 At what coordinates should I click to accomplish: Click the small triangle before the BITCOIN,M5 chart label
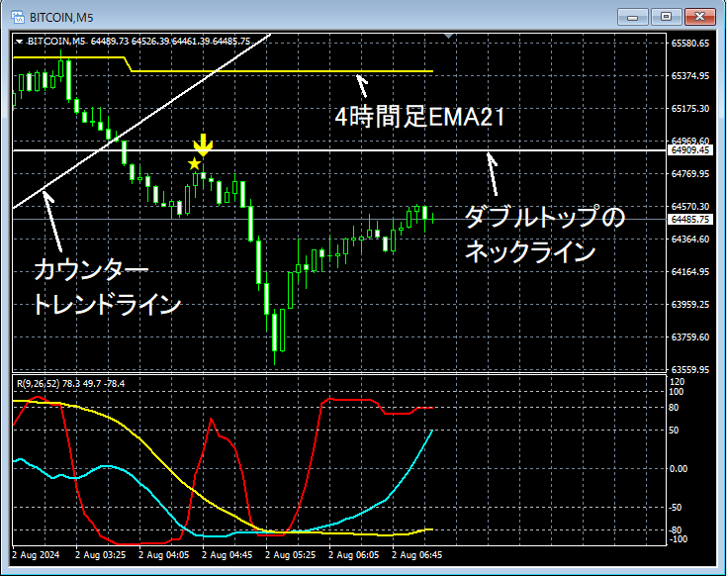(19, 42)
